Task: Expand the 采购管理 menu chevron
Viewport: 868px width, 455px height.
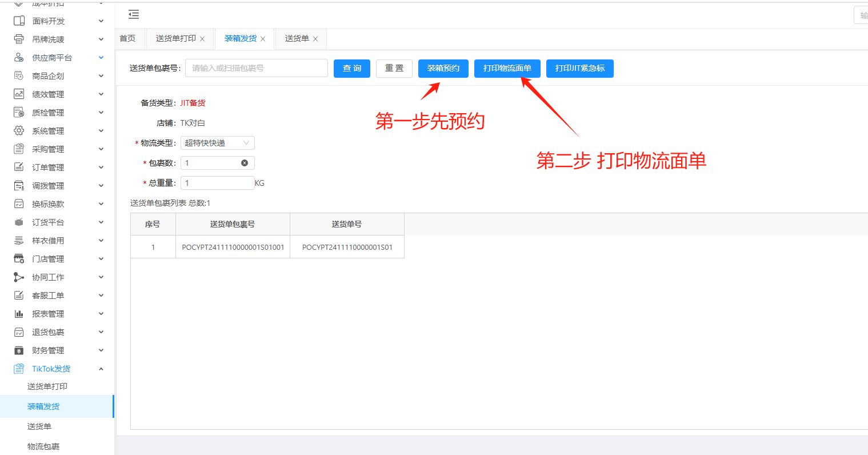Action: point(101,149)
